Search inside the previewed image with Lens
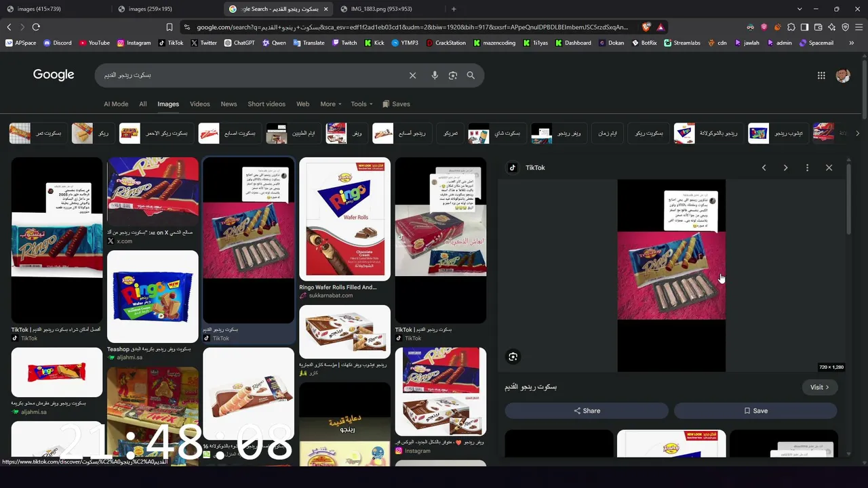 (513, 357)
